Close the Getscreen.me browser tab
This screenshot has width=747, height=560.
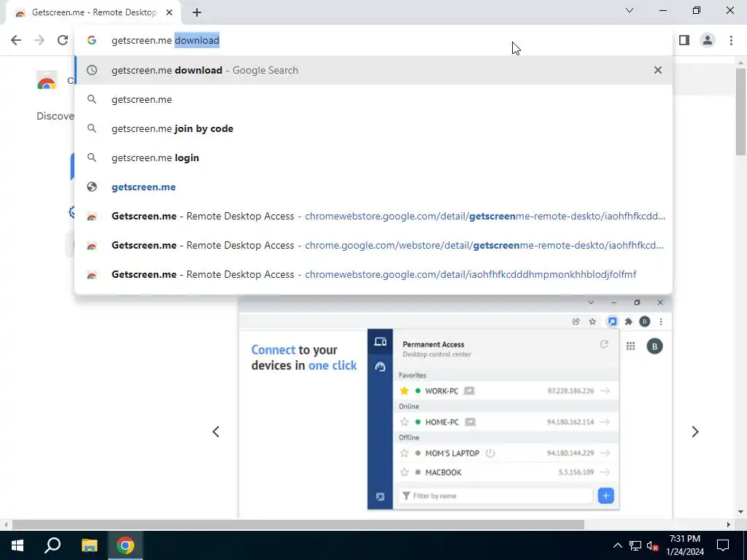pos(169,13)
